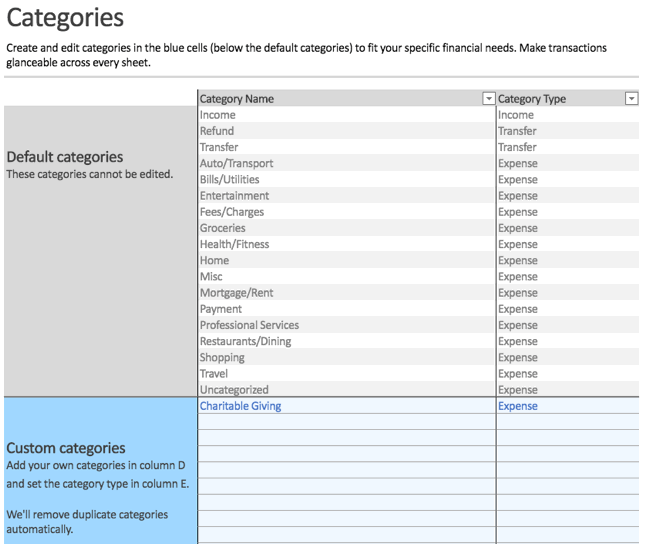Click the Custom categories section label

tap(66, 448)
